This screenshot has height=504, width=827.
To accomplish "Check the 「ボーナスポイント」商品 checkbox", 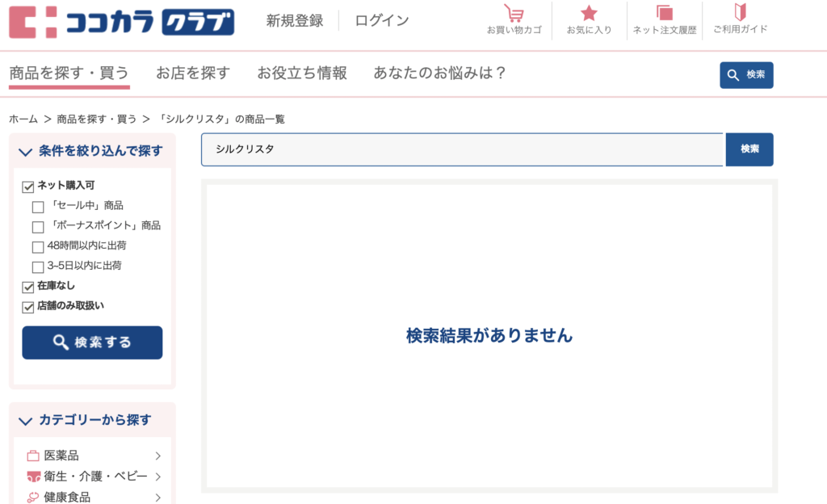I will pos(38,227).
